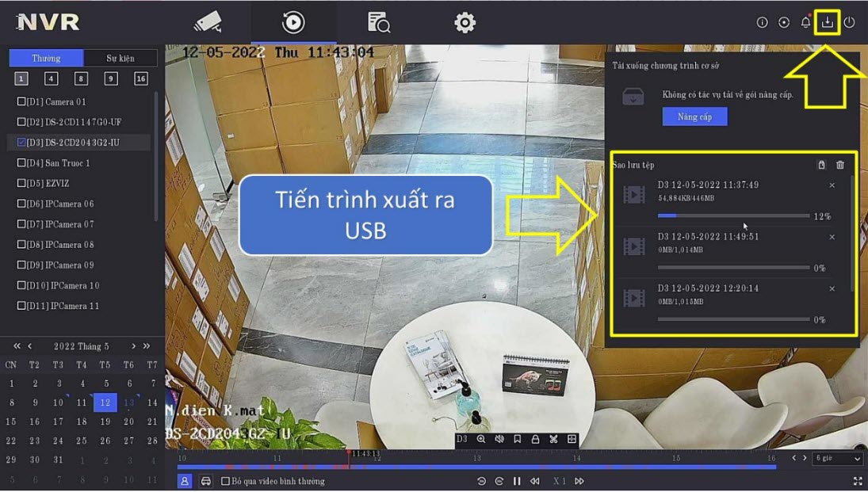Cancel the 11:37:49 backup task

832,185
